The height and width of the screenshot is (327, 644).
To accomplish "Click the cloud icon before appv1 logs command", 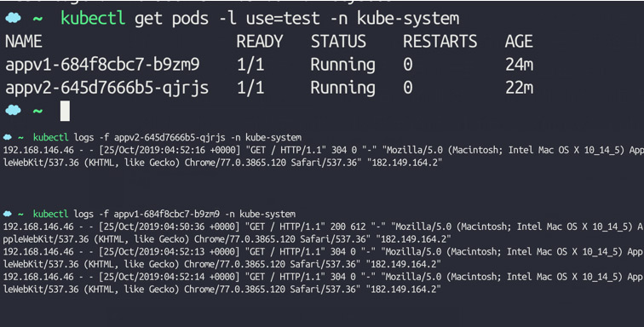I will tap(8, 214).
